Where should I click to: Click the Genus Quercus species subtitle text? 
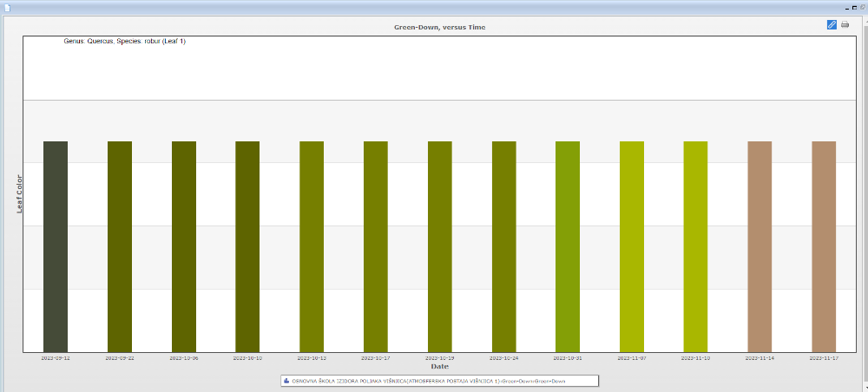(125, 42)
